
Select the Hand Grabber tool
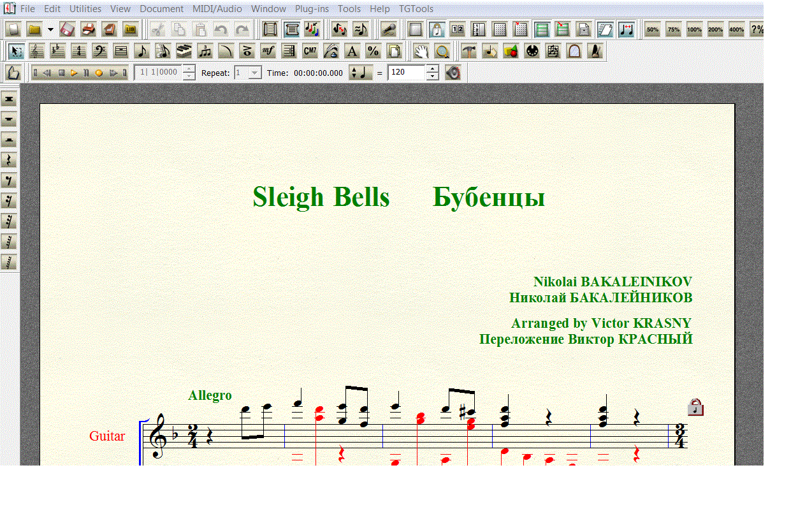(x=421, y=51)
